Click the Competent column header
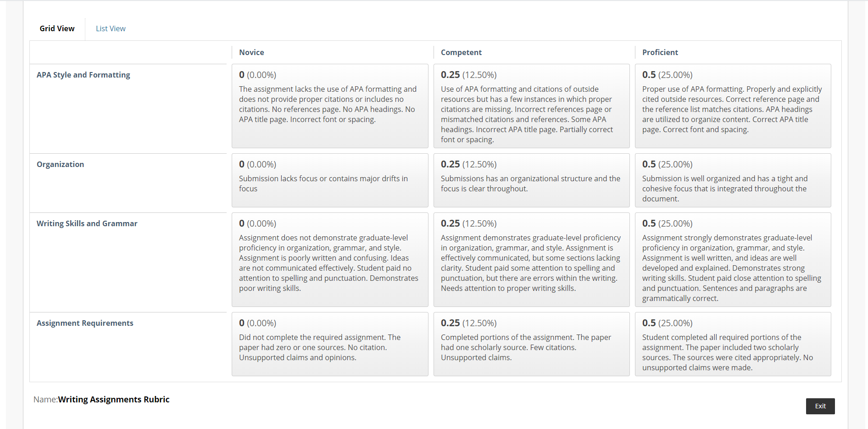Image resolution: width=868 pixels, height=429 pixels. [x=461, y=52]
